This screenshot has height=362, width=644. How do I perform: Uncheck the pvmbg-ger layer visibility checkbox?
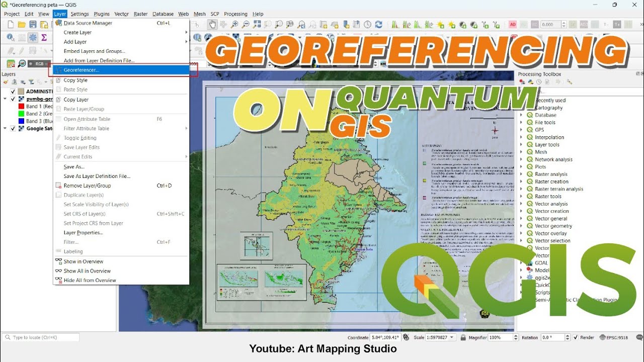[x=13, y=99]
